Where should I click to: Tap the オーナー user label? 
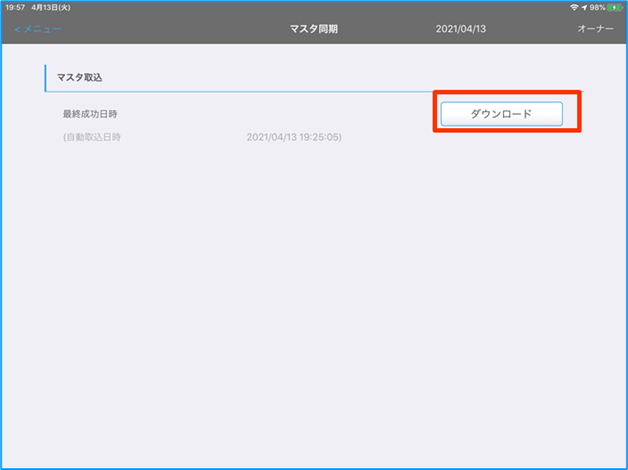[x=595, y=29]
